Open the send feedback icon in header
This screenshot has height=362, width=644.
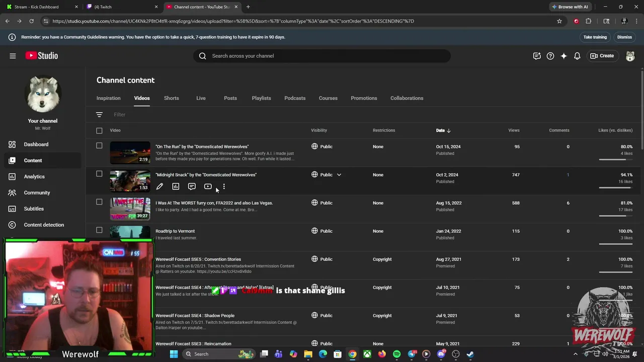coord(537,56)
